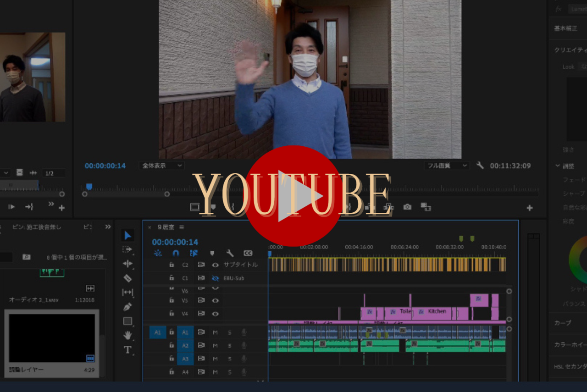Click the timeline timecode 00:00:00:14
Viewport: 587px width, 392px height.
click(x=175, y=242)
